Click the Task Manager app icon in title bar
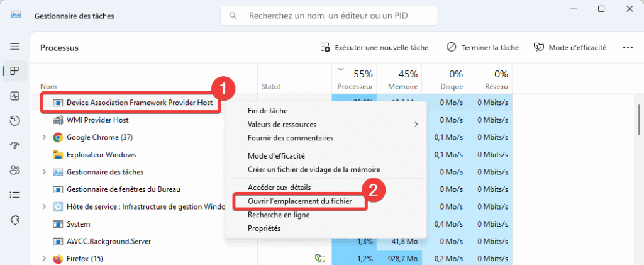 (x=16, y=14)
